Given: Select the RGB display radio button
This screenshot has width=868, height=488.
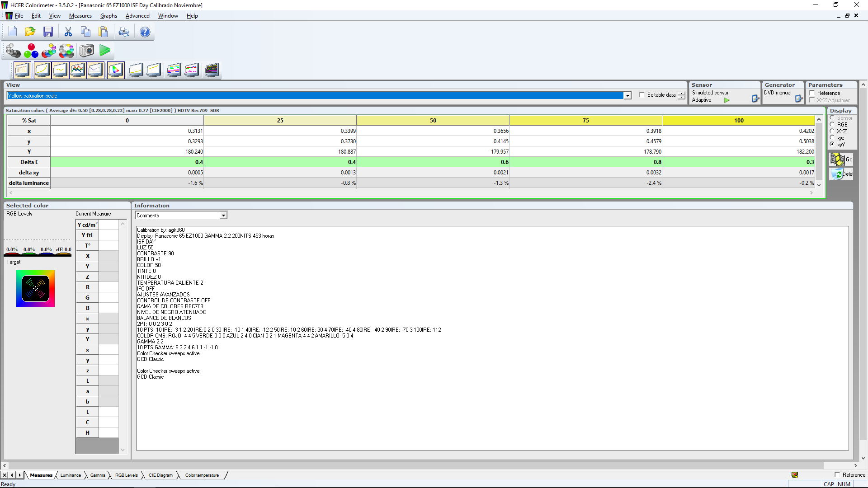Looking at the screenshot, I should coord(832,124).
